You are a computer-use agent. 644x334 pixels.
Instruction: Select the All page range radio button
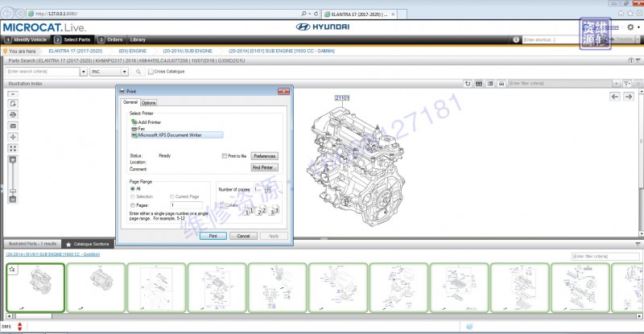(x=132, y=188)
